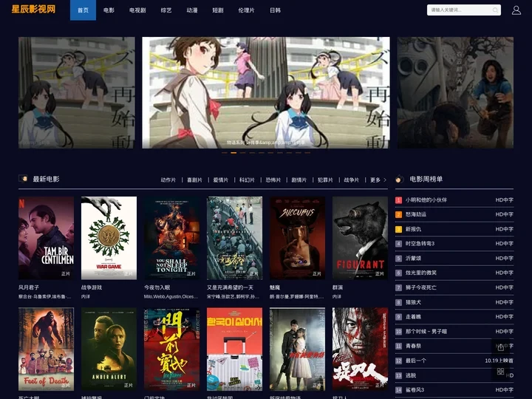Open the 电视剧 nav tab
This screenshot has height=399, width=532.
137,10
